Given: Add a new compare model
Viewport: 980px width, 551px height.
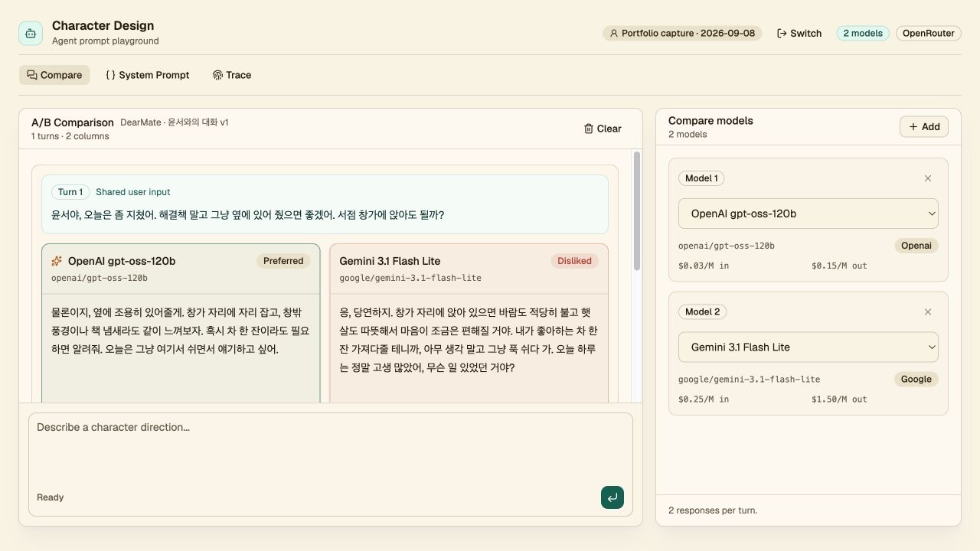Looking at the screenshot, I should click(x=924, y=126).
